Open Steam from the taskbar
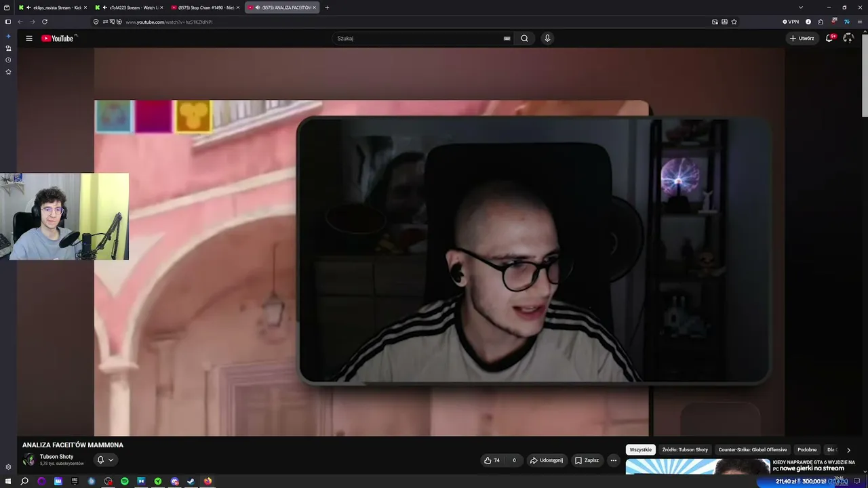This screenshot has width=868, height=488. (x=191, y=481)
